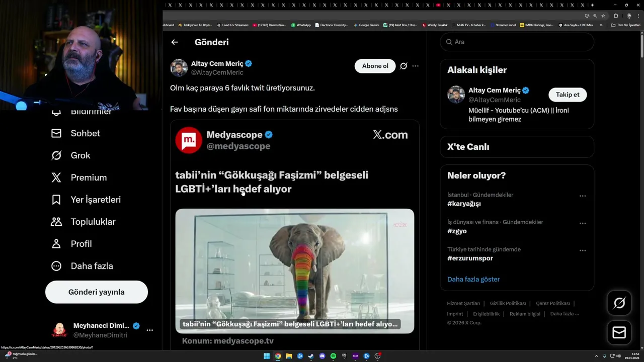Open Topluluklar communities page
644x362 pixels.
pyautogui.click(x=83, y=222)
